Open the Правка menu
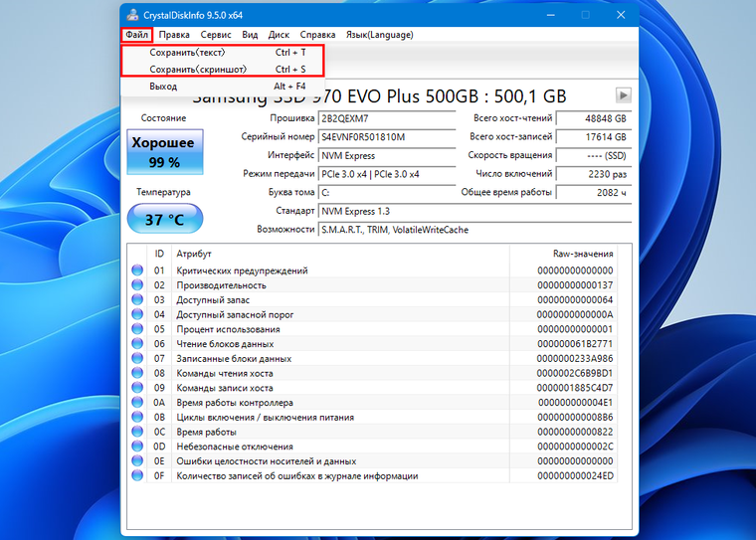756x540 pixels. point(174,35)
